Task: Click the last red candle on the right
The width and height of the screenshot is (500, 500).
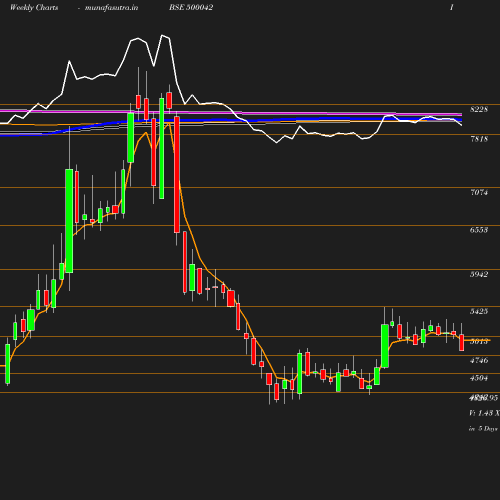Action: point(462,343)
